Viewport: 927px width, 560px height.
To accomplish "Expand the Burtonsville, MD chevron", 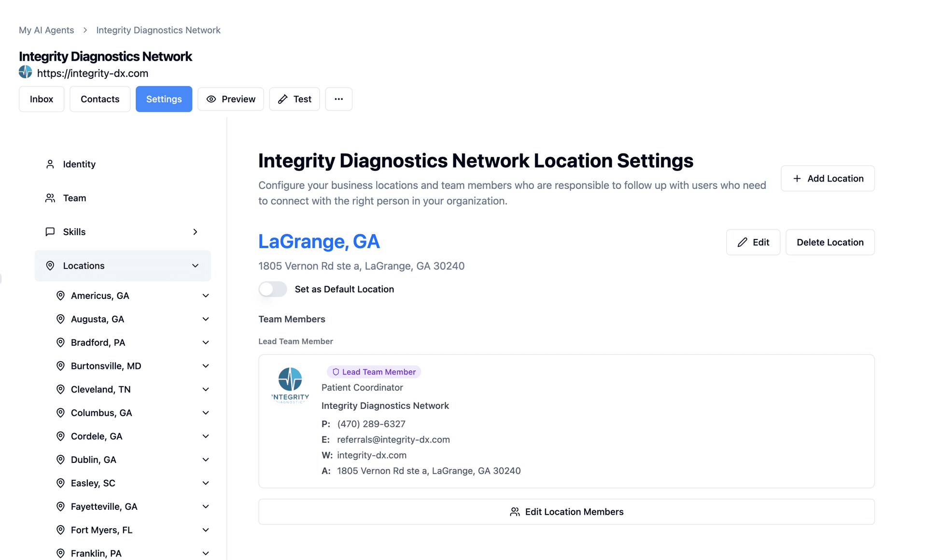I will pos(206,366).
